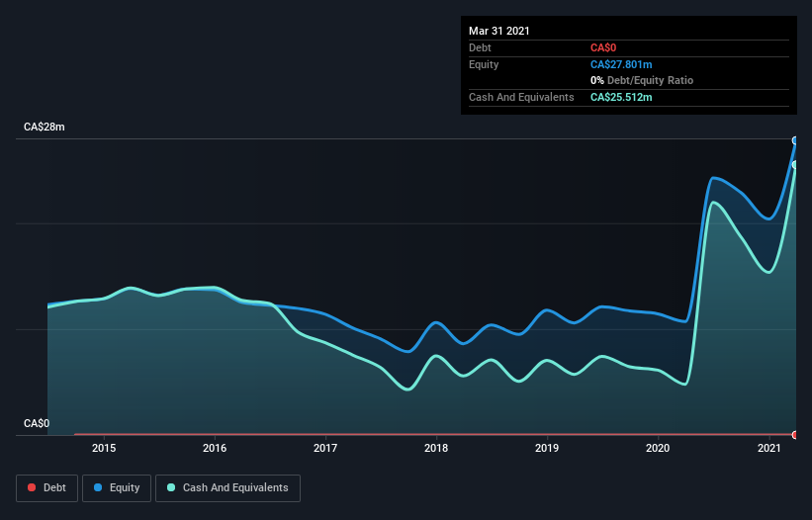Click the Mar 31 2021 tooltip date
812x520 pixels.
pyautogui.click(x=499, y=31)
